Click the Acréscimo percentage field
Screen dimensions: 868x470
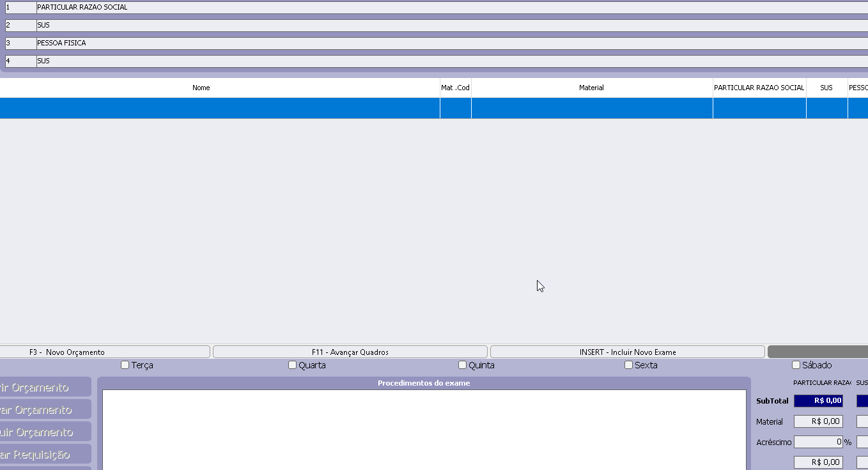tap(818, 442)
